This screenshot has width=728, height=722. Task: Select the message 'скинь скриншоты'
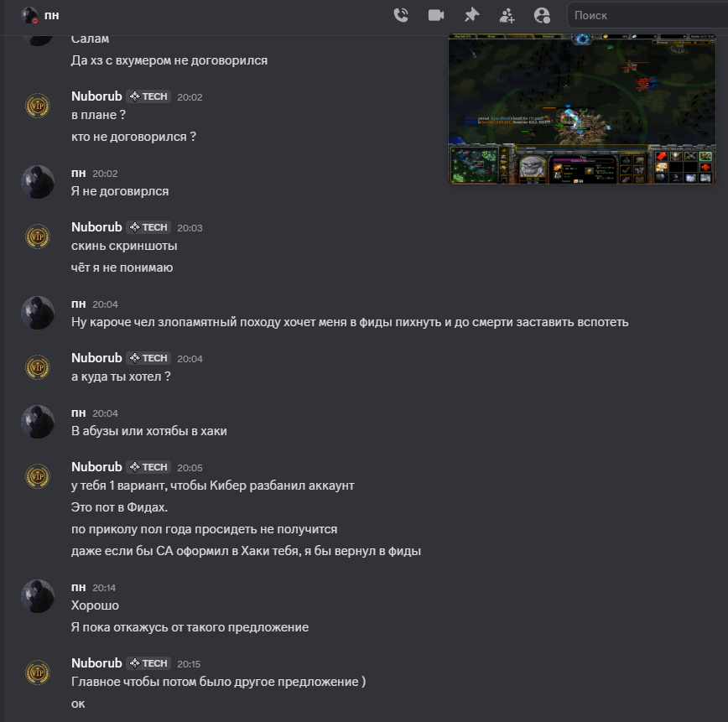(x=124, y=246)
